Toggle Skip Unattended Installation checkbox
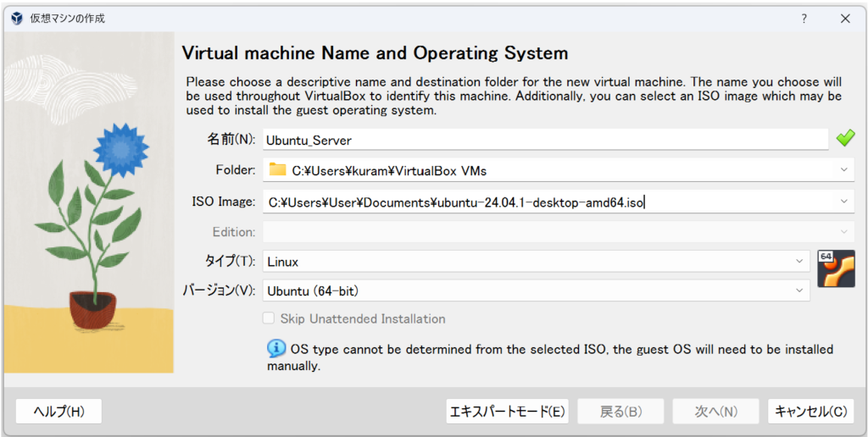 269,318
